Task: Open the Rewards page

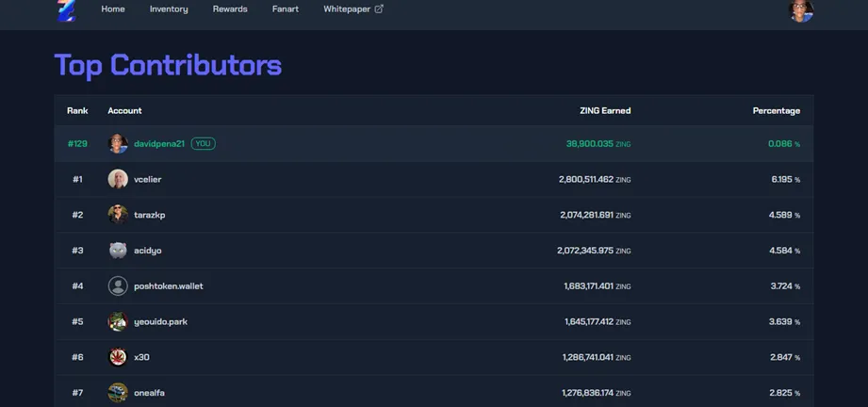Action: point(230,8)
